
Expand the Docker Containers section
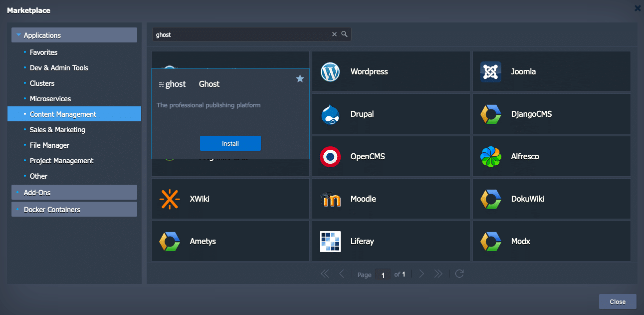(74, 209)
